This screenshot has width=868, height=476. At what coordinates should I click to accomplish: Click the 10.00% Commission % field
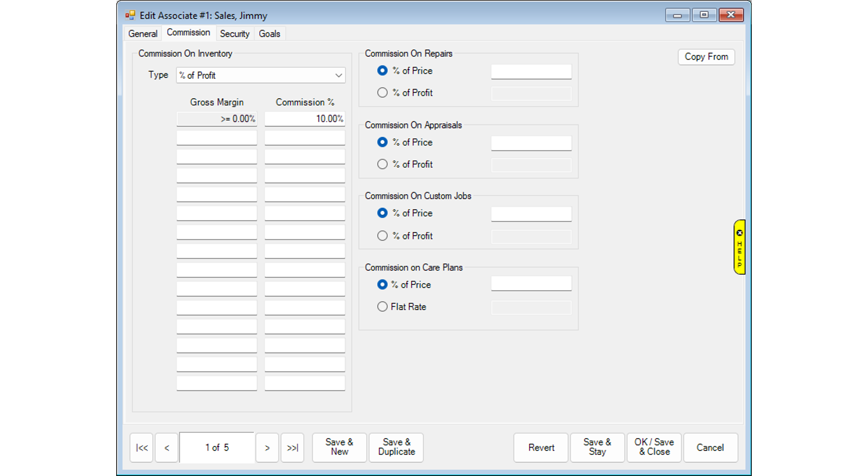coord(305,119)
